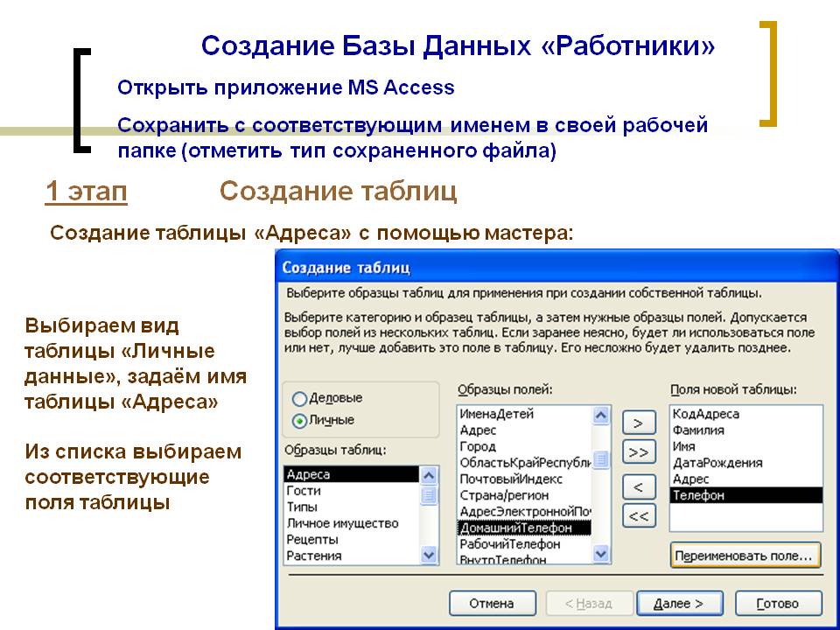The image size is (840, 630).
Task: Click the Готово button
Action: pos(778,604)
